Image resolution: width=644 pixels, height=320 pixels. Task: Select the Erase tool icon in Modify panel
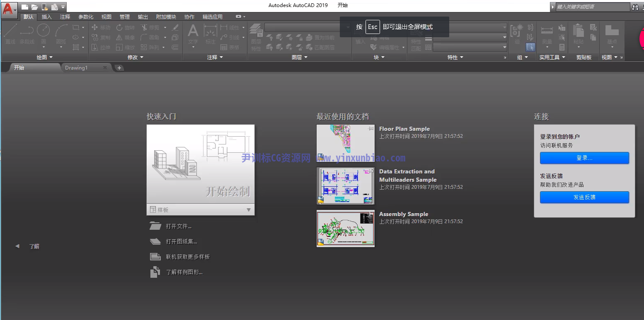coord(175,27)
